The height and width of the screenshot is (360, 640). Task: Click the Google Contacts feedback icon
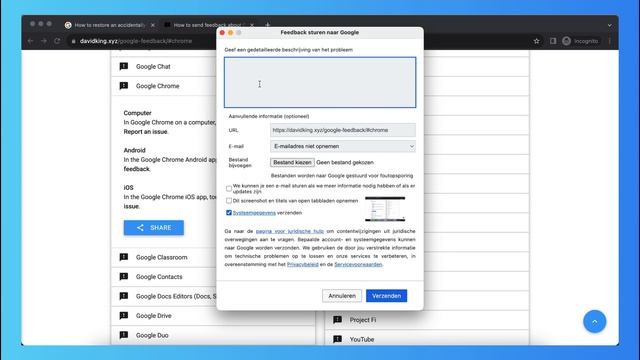[x=124, y=276]
